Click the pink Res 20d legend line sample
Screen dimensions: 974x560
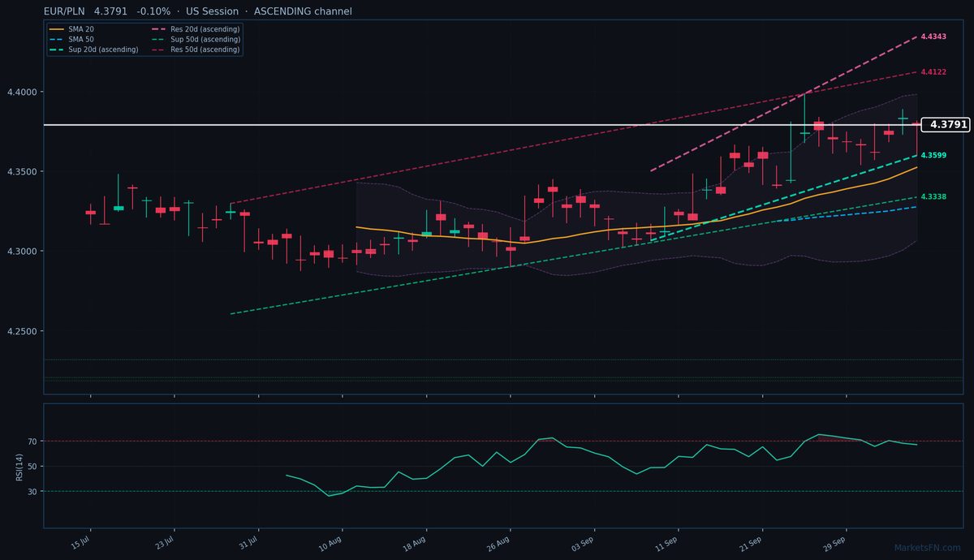157,29
